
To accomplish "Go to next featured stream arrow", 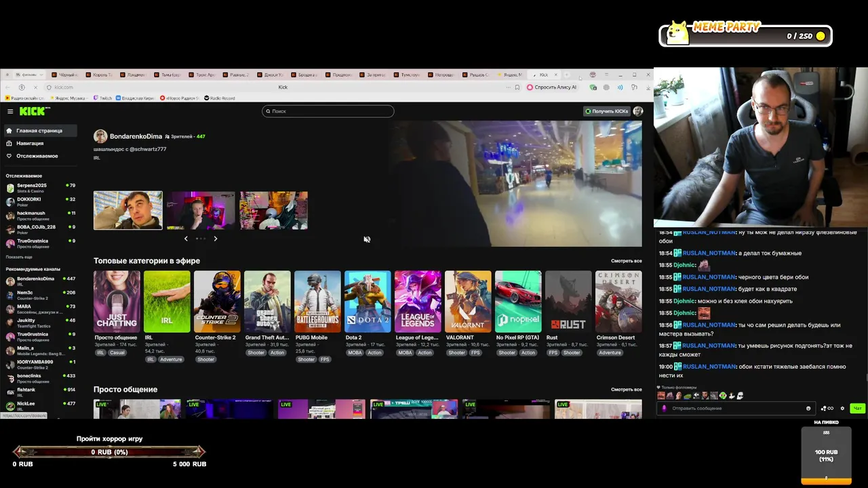I will 216,239.
